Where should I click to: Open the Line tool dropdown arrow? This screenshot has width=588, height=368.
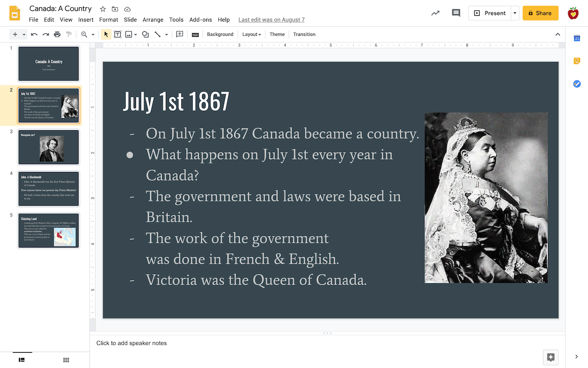166,34
